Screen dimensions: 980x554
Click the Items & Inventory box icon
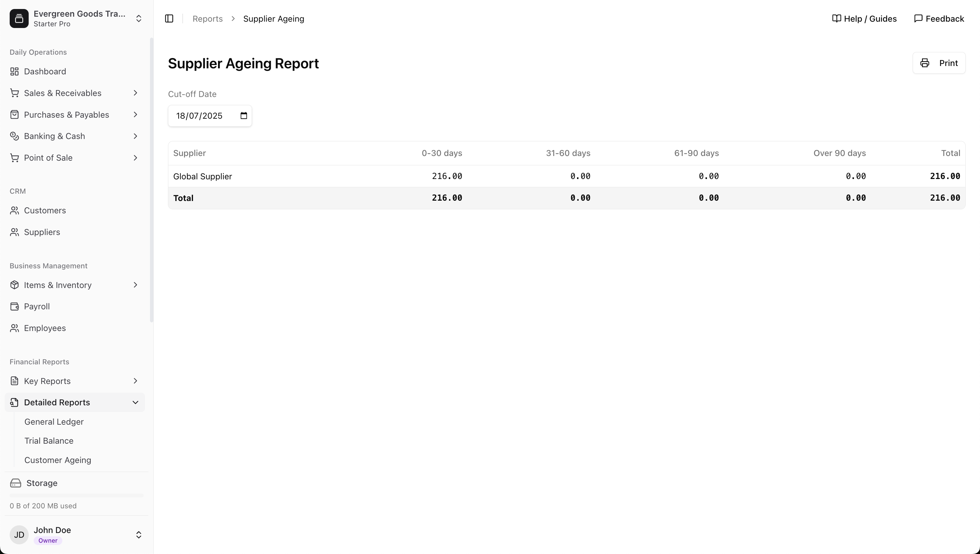(x=14, y=285)
